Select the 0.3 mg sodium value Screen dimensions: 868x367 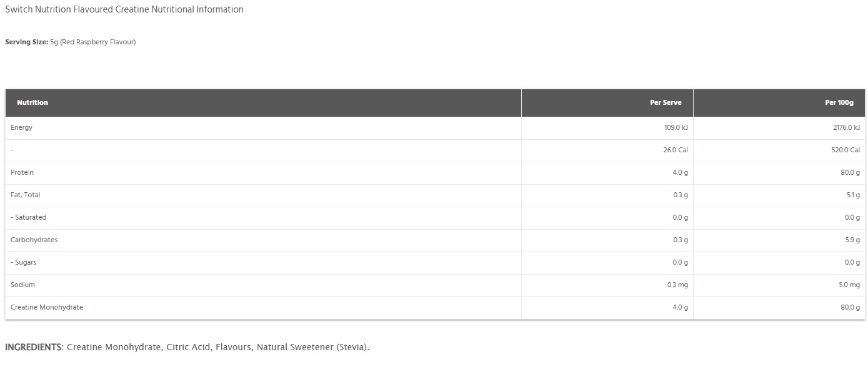point(677,285)
